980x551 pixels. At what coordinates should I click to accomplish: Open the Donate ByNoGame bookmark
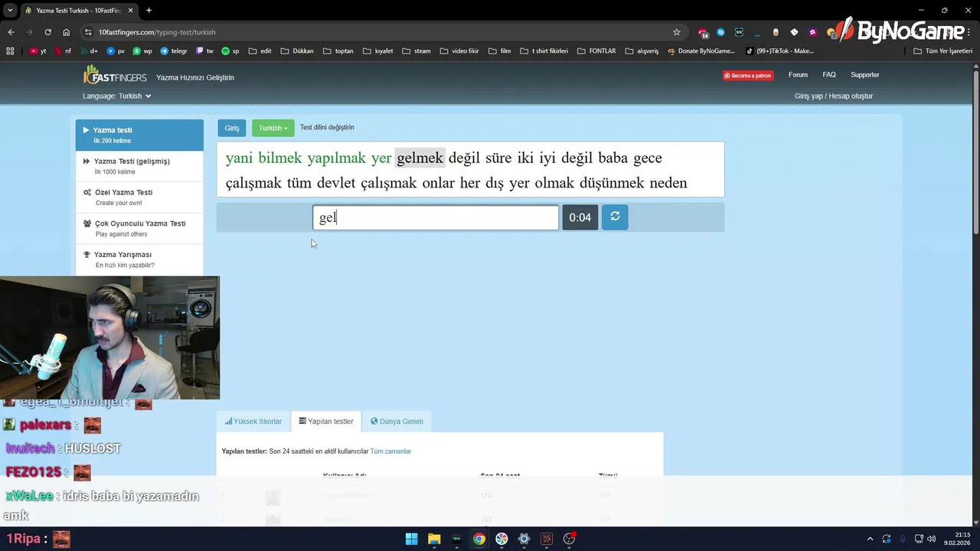[x=701, y=51]
